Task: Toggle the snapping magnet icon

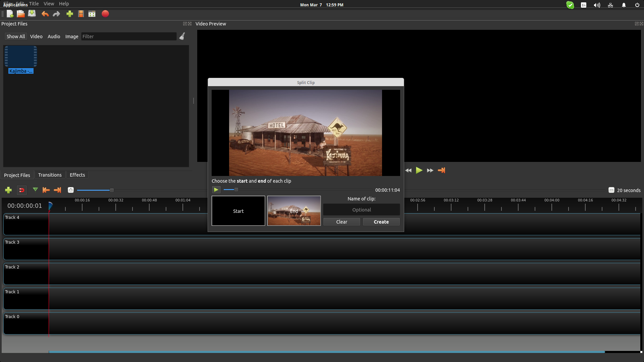Action: click(x=21, y=190)
